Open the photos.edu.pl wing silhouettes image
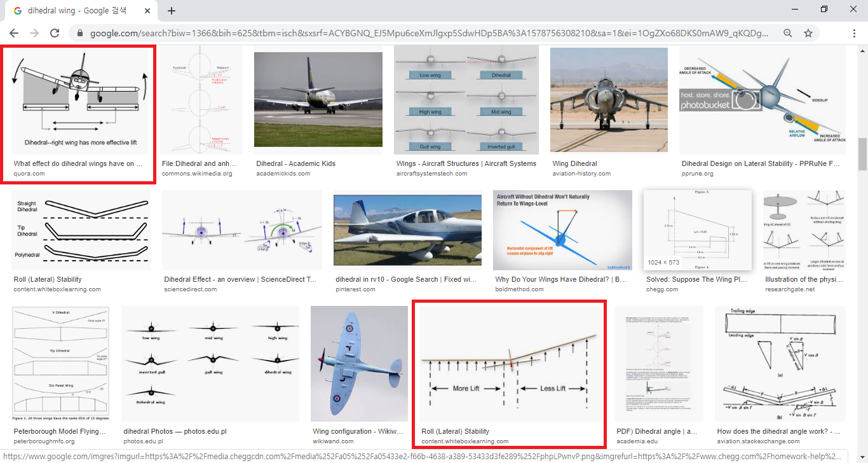868x463 pixels. click(210, 364)
